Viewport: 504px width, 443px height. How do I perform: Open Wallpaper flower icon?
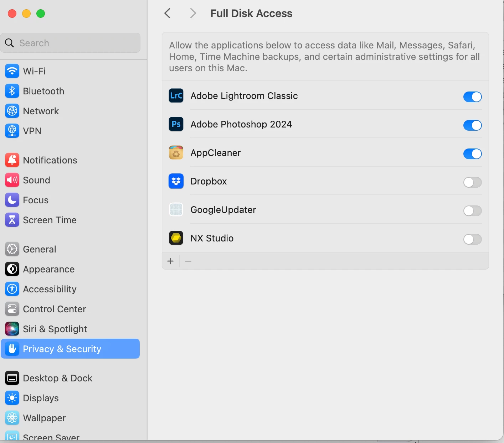(12, 418)
